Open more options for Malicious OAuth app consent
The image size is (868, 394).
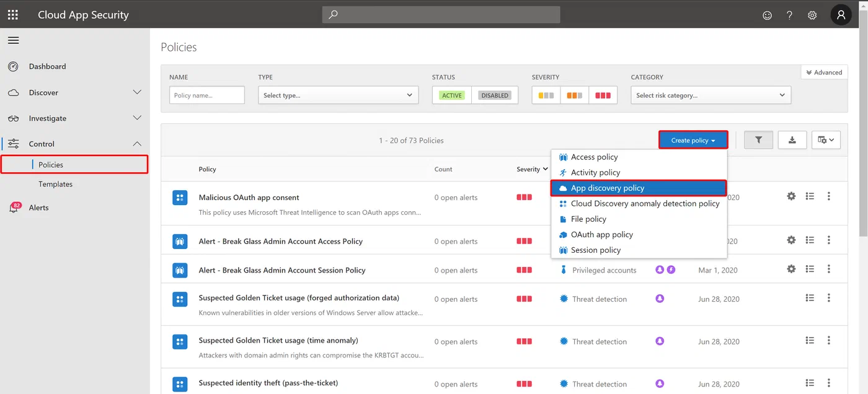coord(829,196)
